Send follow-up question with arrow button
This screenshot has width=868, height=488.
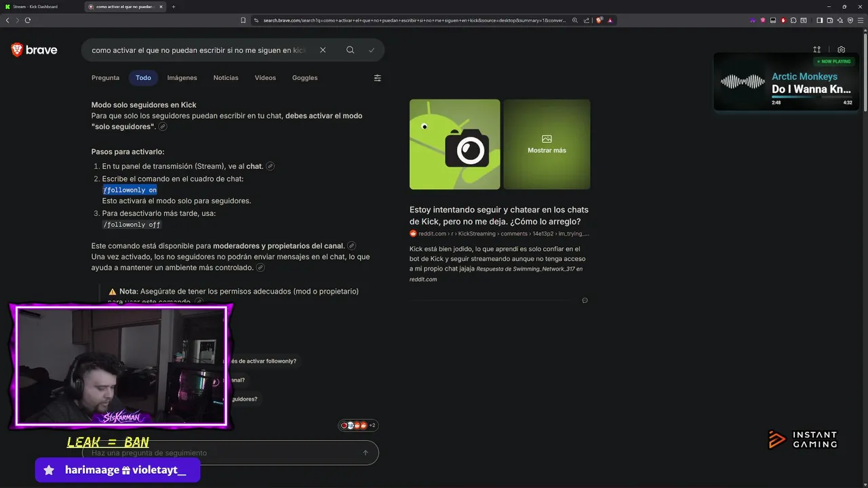(x=366, y=453)
